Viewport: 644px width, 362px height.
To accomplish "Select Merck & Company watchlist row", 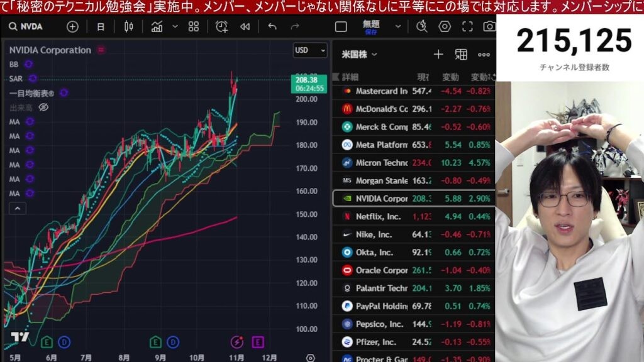I will pos(414,127).
